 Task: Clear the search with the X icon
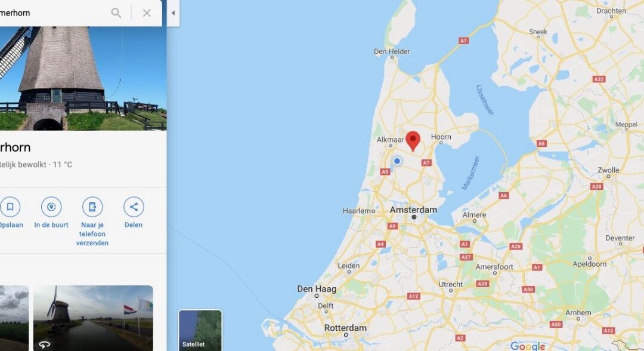pos(147,13)
